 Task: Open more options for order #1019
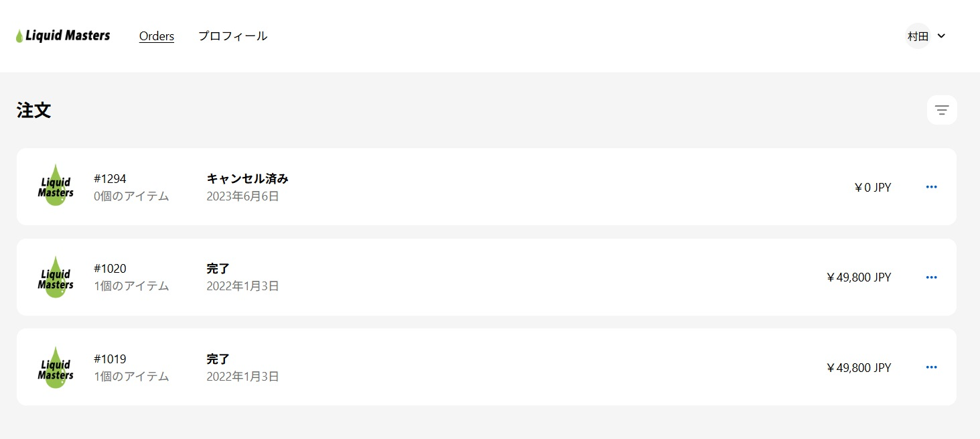[931, 367]
